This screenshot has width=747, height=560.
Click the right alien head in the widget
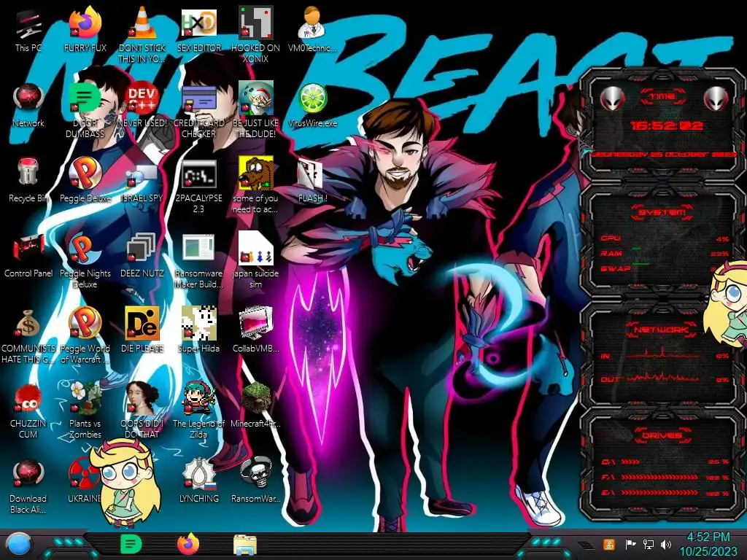(716, 98)
